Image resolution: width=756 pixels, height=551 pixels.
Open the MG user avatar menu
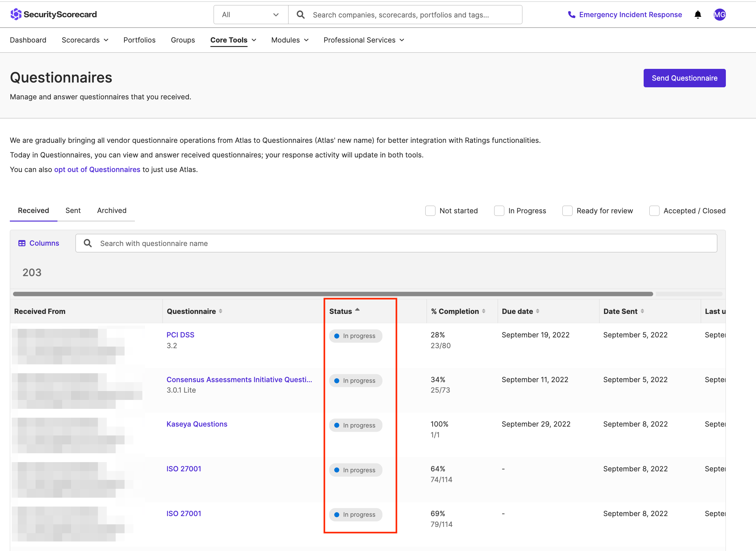pyautogui.click(x=719, y=15)
